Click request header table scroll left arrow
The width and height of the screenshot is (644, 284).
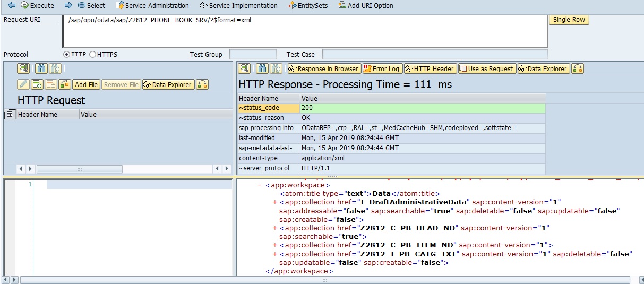coord(21,169)
